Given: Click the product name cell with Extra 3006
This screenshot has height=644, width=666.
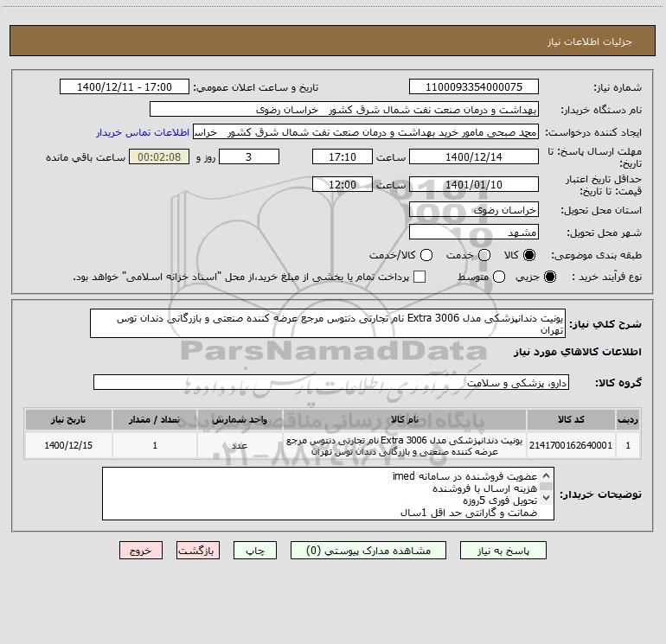Looking at the screenshot, I should 405,445.
